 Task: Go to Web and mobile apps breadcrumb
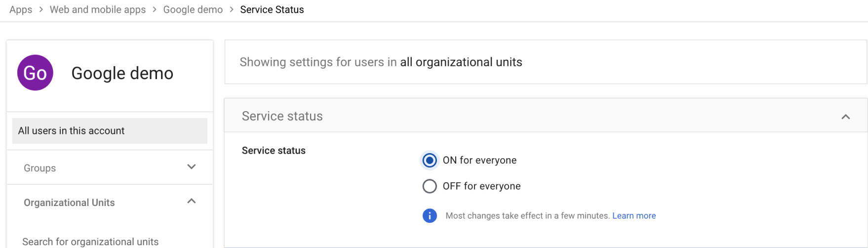[98, 10]
